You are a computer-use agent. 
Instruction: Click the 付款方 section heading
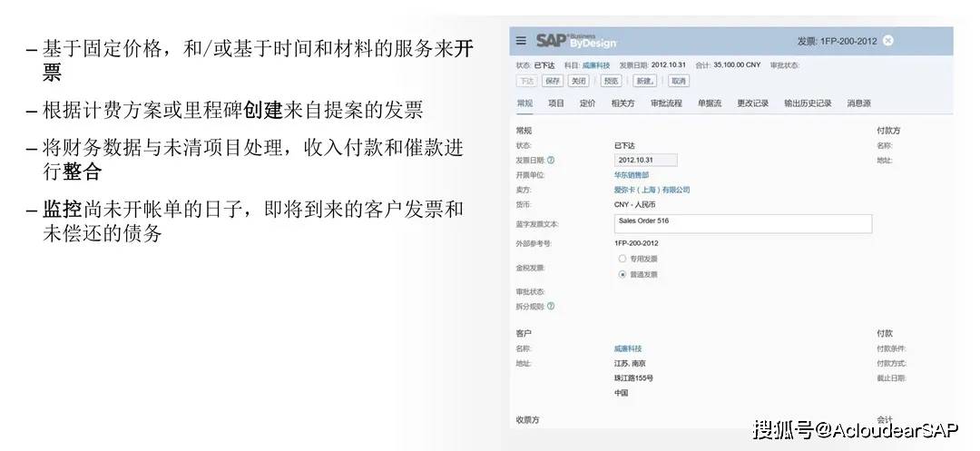pyautogui.click(x=888, y=131)
